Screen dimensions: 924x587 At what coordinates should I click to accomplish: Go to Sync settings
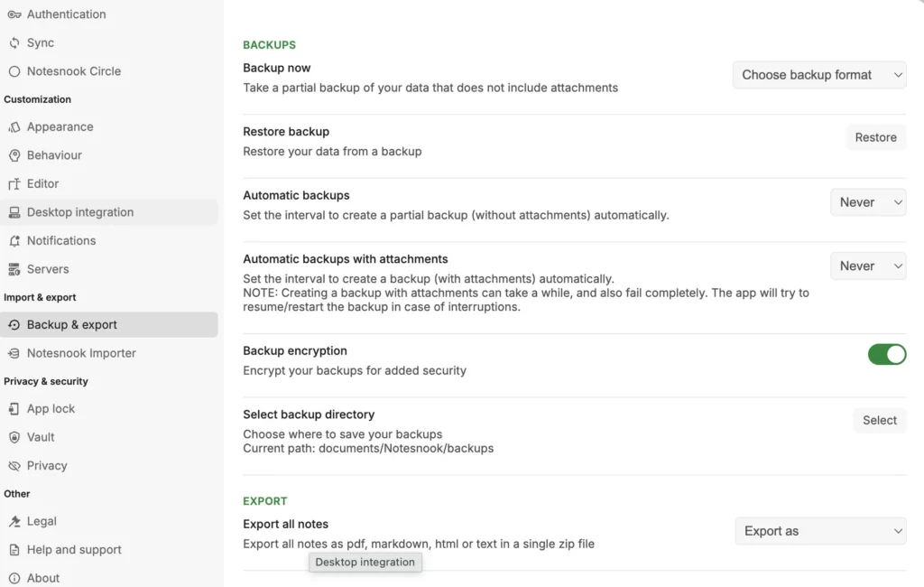[x=109, y=42]
